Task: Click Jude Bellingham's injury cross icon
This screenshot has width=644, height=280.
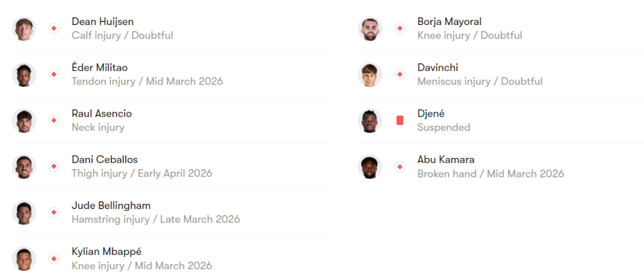Action: [x=54, y=212]
